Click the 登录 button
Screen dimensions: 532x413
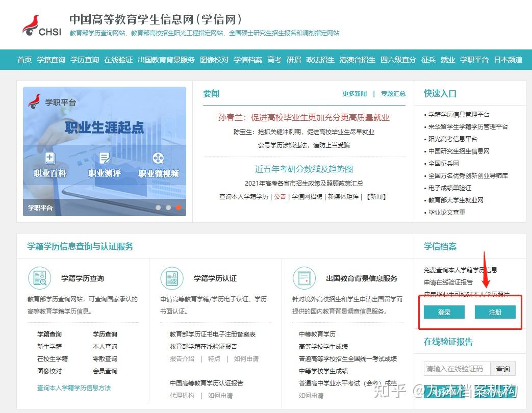pyautogui.click(x=444, y=312)
